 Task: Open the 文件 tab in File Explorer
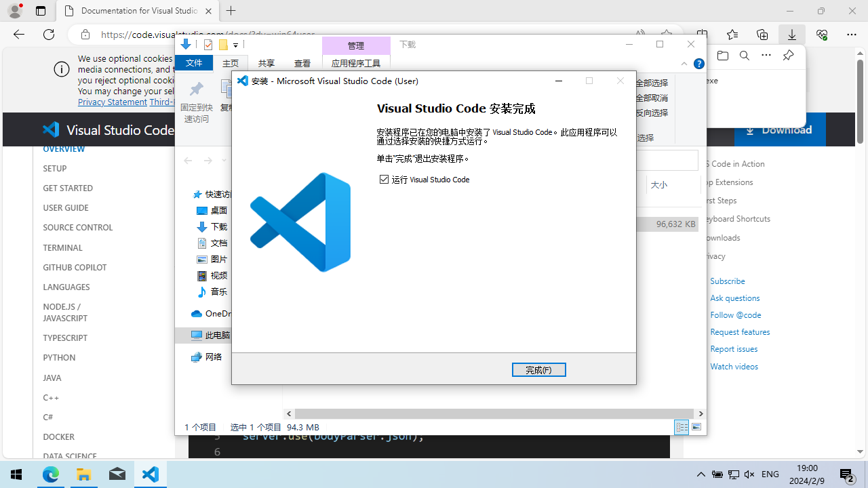pos(194,63)
